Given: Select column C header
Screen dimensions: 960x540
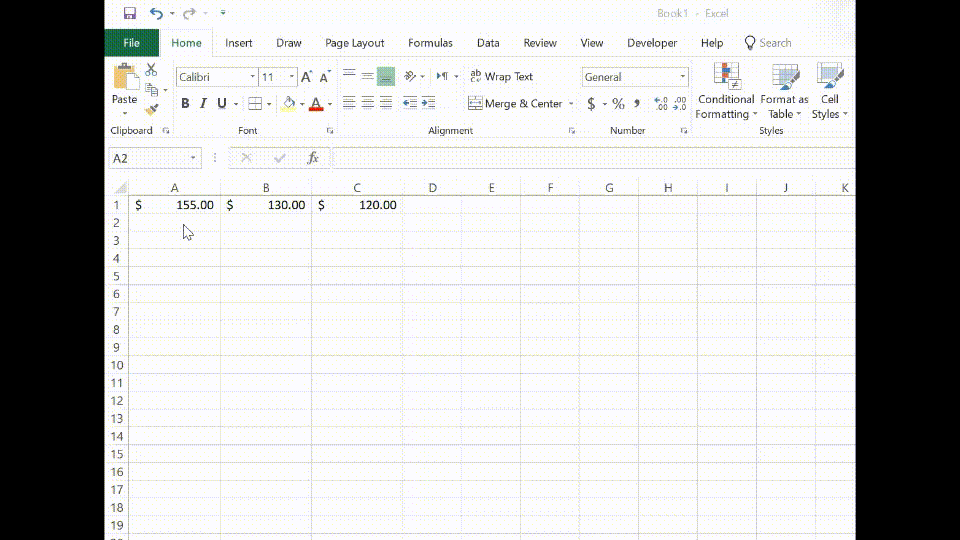Looking at the screenshot, I should pos(357,188).
